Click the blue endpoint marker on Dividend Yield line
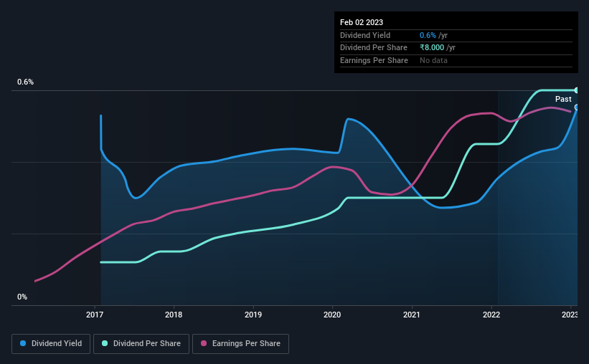Viewport: 589px width, 364px height. click(x=577, y=107)
